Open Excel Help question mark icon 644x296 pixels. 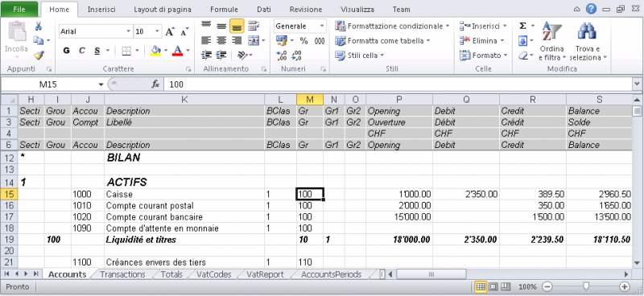tap(591, 9)
